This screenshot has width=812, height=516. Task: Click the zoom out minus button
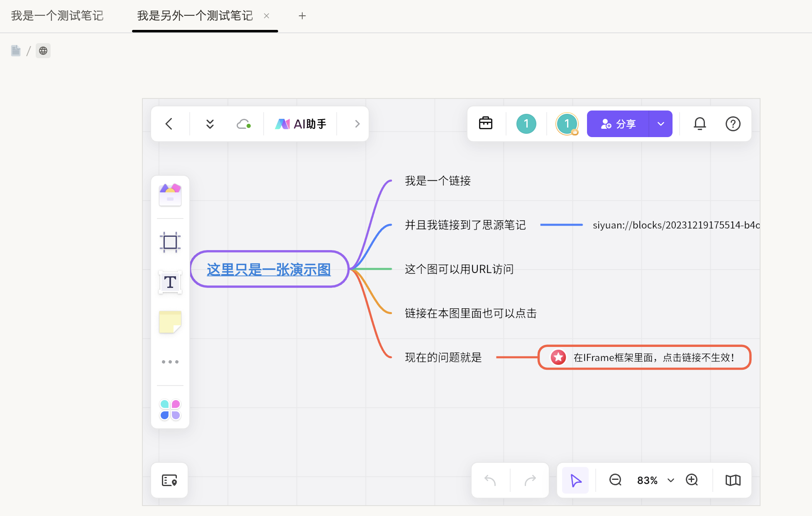pyautogui.click(x=615, y=480)
